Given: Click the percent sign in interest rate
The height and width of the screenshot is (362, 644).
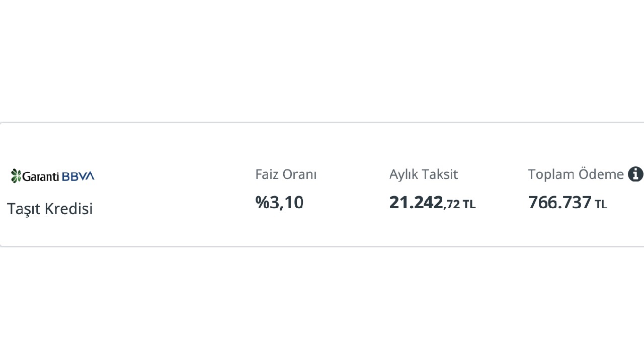Looking at the screenshot, I should click(262, 202).
